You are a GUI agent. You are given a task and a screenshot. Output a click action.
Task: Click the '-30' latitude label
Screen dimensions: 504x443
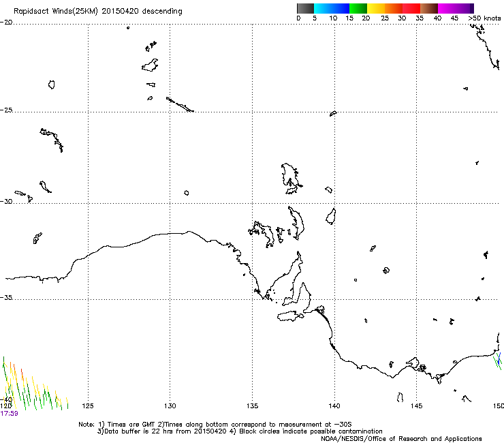pos(6,201)
